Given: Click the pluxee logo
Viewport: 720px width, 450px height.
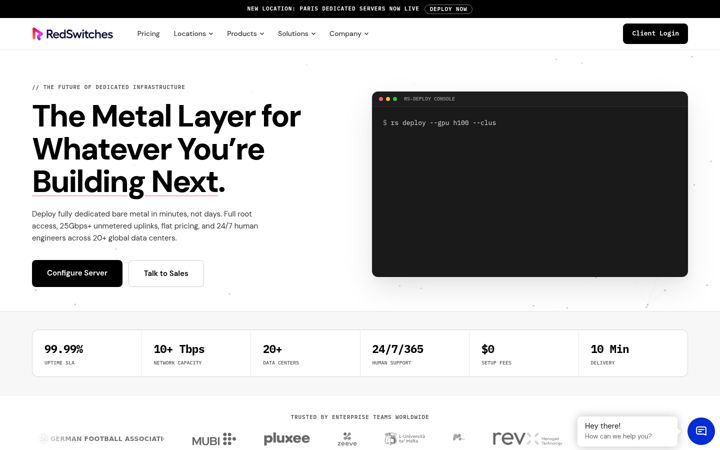Looking at the screenshot, I should click(x=287, y=439).
